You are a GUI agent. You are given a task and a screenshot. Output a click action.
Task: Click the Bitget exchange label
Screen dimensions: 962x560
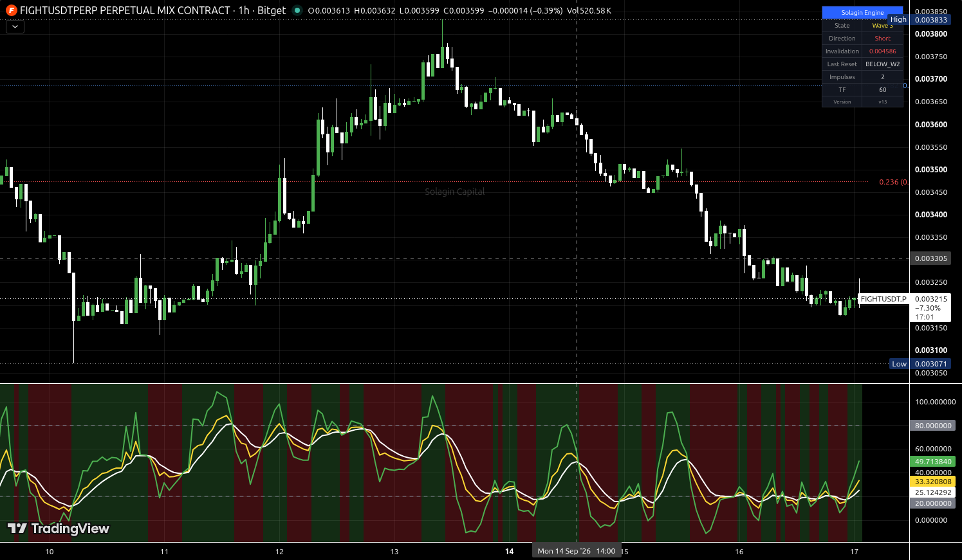click(x=272, y=10)
